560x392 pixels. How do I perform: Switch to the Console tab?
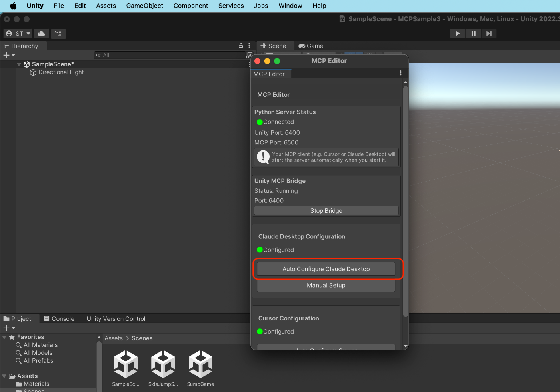point(59,319)
